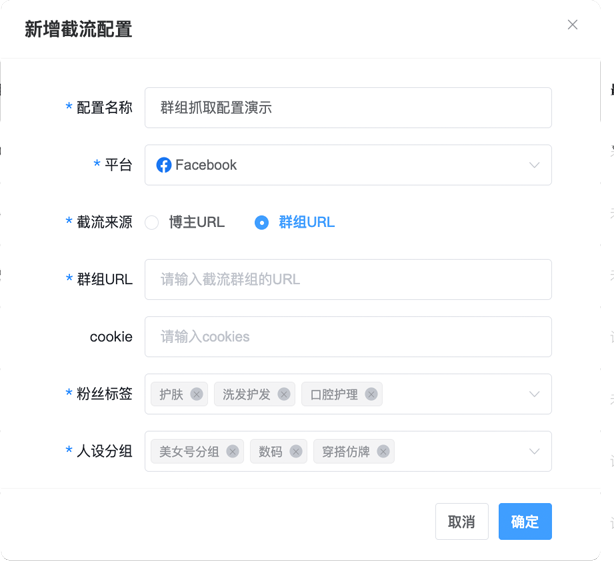The image size is (614, 561).
Task: Click the cookie input field
Action: coord(348,337)
